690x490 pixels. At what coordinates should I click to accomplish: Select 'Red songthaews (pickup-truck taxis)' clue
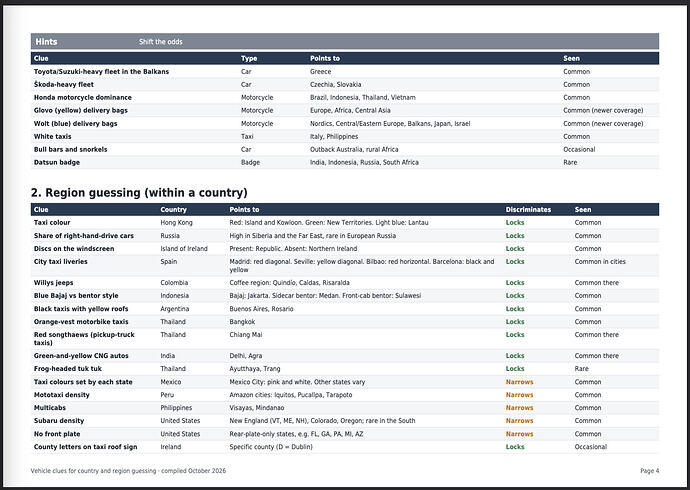coord(84,339)
